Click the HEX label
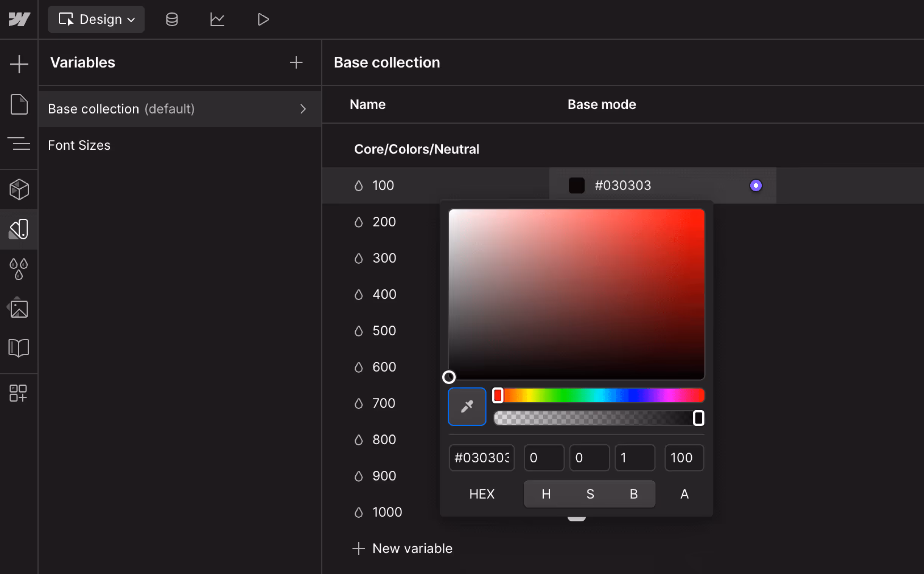Screen dimensions: 924x574 [482, 494]
